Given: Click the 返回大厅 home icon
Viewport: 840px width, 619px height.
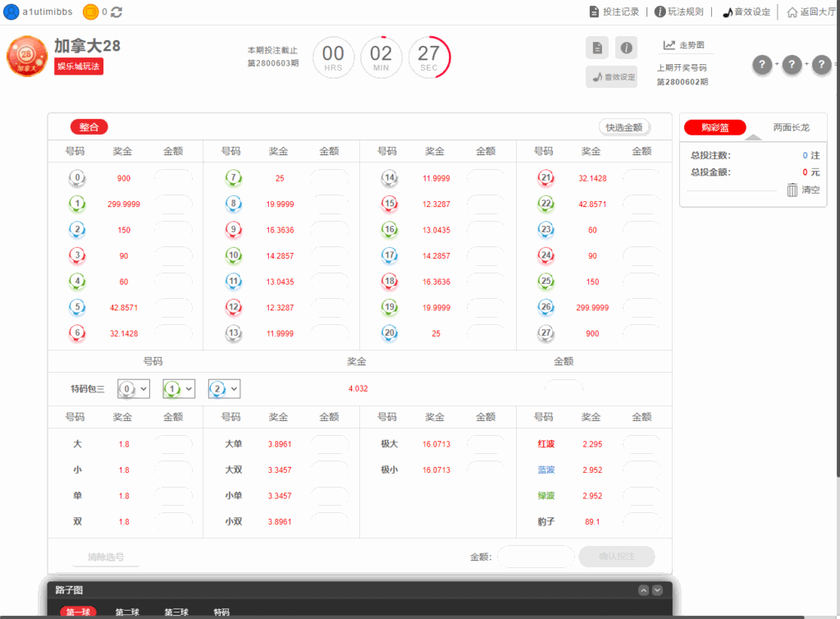Looking at the screenshot, I should [x=792, y=11].
